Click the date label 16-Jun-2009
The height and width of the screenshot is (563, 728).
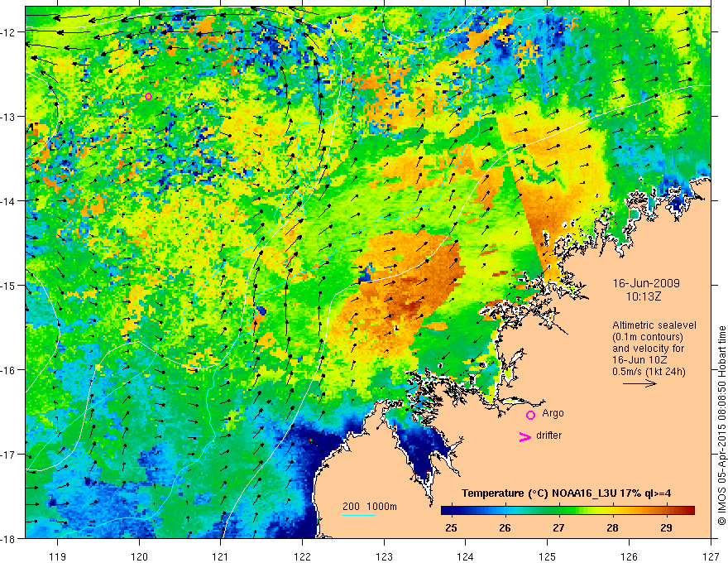(646, 283)
